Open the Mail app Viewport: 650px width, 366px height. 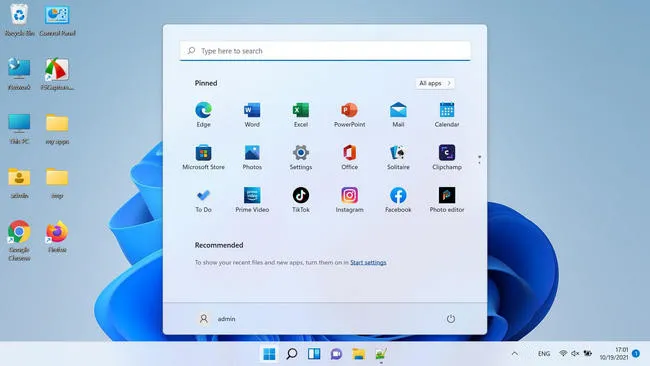398,114
